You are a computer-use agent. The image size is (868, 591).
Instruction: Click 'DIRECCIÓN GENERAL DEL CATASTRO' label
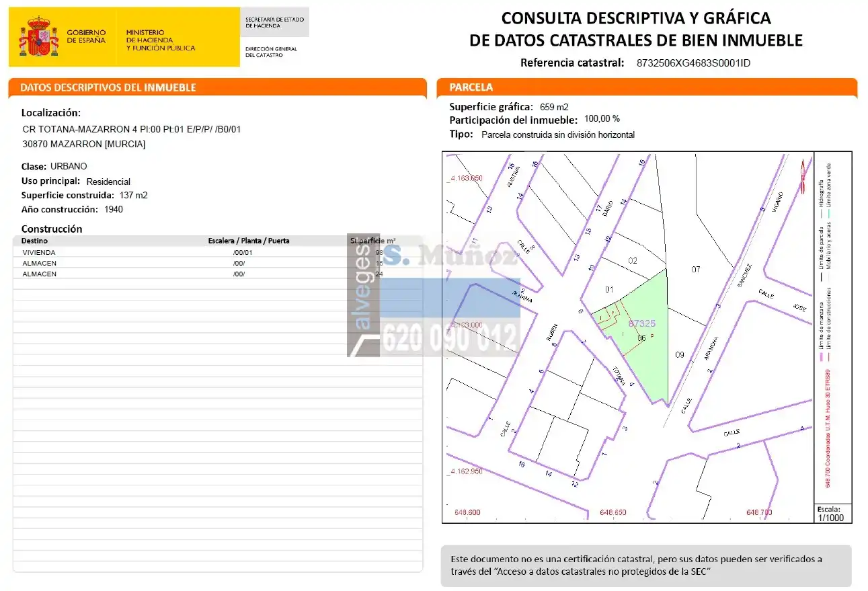tap(271, 52)
